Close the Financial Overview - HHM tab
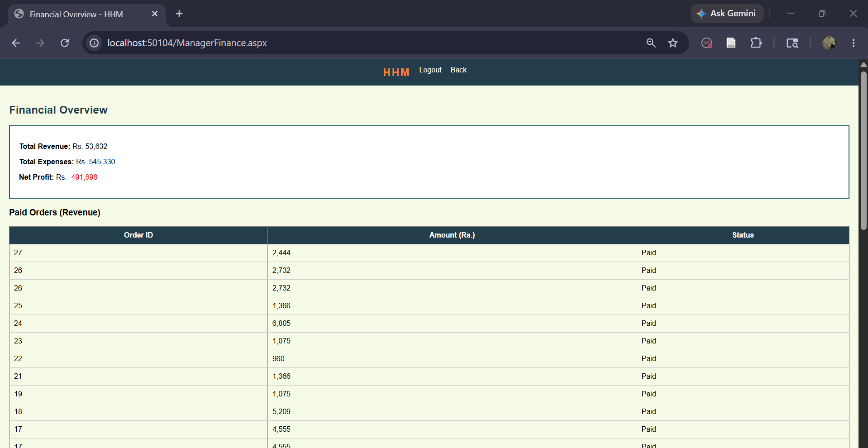The image size is (868, 448). [155, 14]
